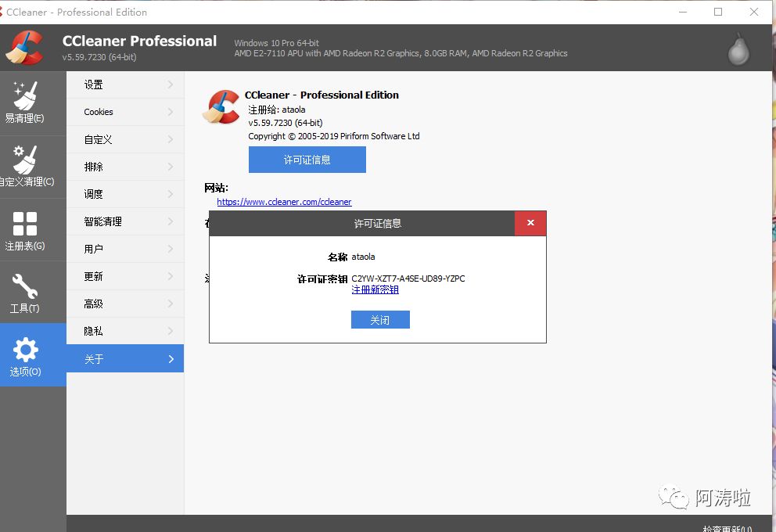
Task: Open 智能清理 smart cleaning item
Action: (x=125, y=221)
